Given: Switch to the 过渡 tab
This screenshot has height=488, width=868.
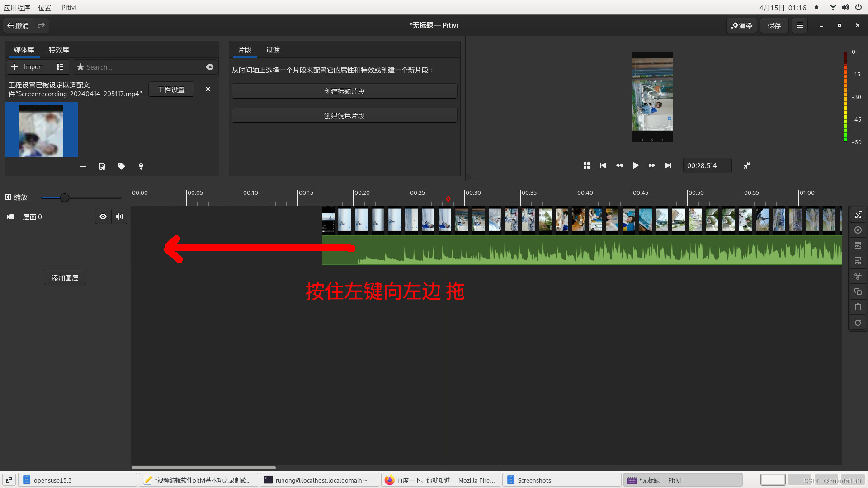Looking at the screenshot, I should tap(273, 50).
